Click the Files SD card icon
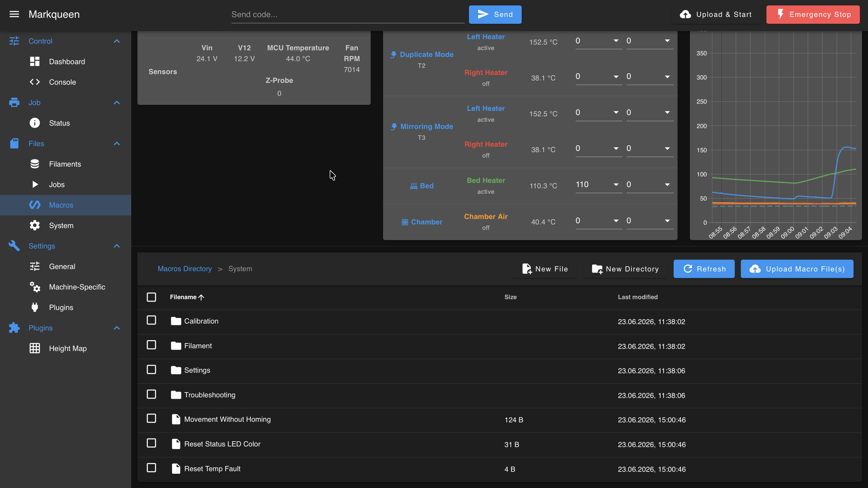868x488 pixels. 14,143
